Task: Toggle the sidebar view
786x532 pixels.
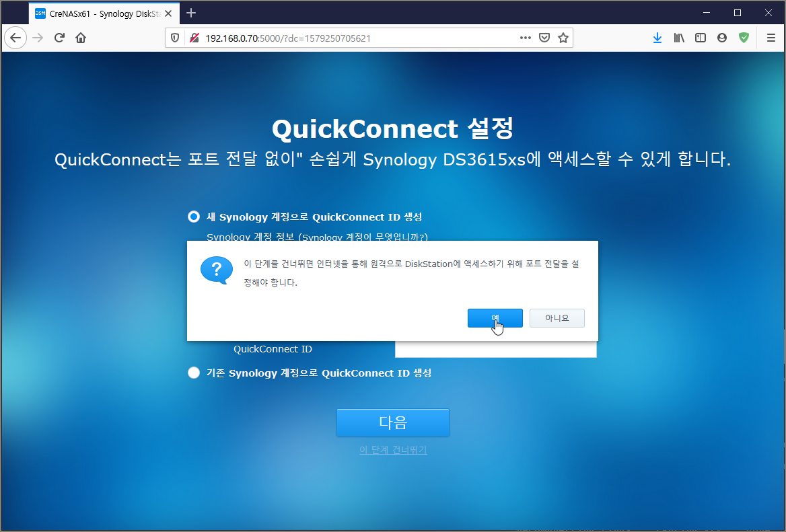Action: point(701,38)
